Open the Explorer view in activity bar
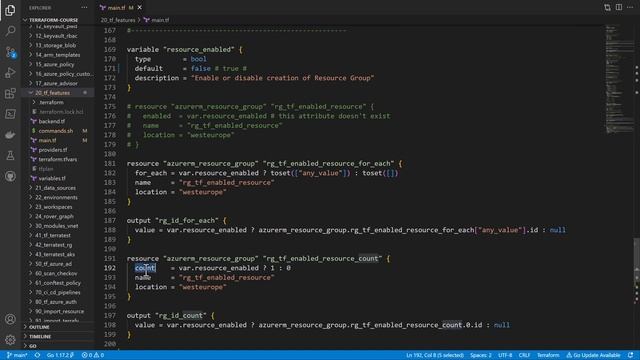Screen dimensions: 640x360 [10, 10]
